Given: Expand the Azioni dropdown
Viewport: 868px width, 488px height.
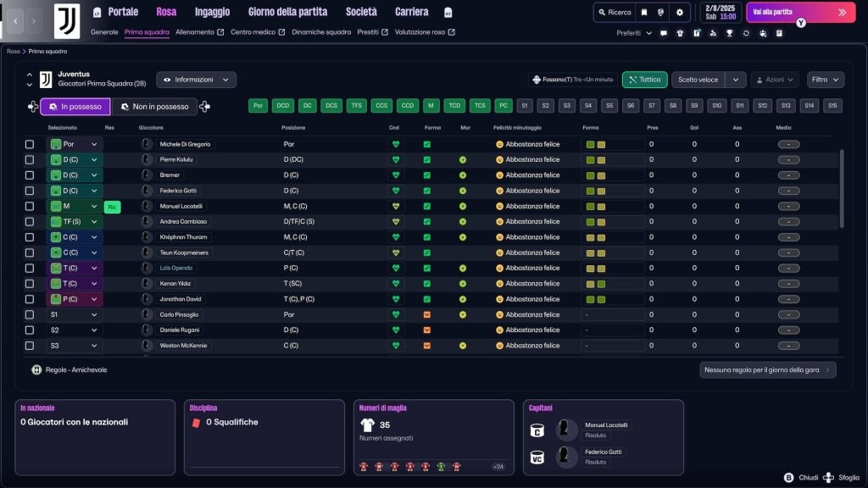Looking at the screenshot, I should point(775,80).
